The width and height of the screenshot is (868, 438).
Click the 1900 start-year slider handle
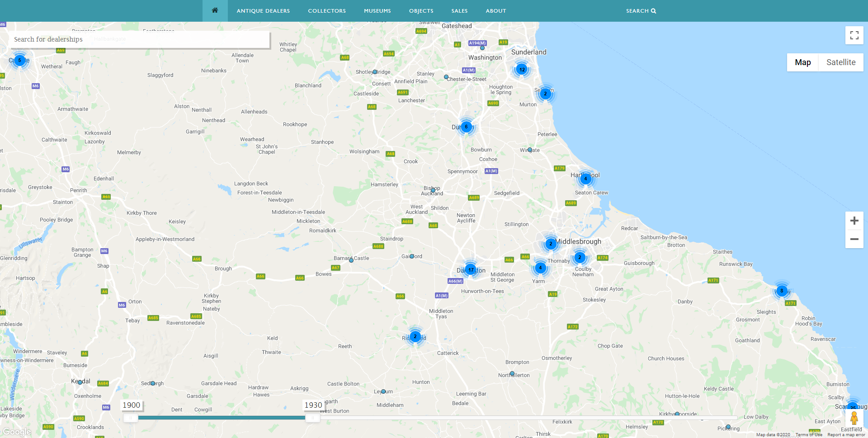click(x=131, y=418)
